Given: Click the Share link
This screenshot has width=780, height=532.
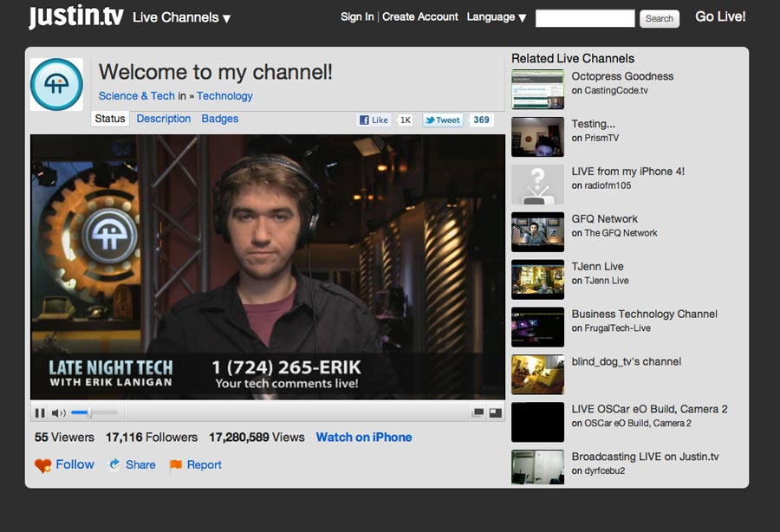Looking at the screenshot, I should click(140, 465).
